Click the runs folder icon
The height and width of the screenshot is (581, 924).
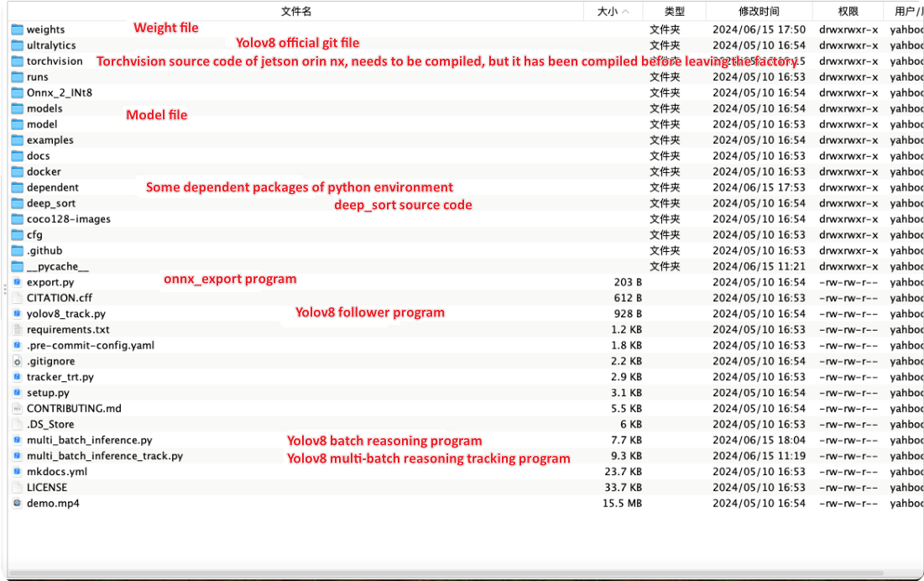17,77
